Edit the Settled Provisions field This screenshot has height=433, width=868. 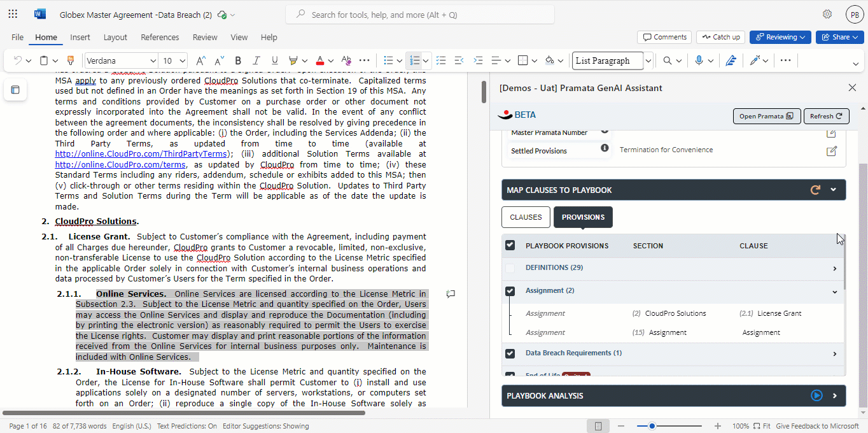point(831,151)
